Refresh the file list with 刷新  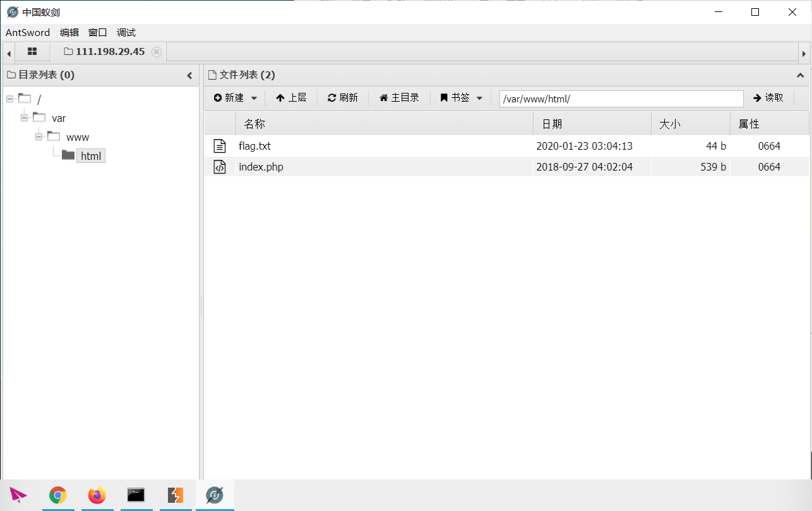point(342,98)
